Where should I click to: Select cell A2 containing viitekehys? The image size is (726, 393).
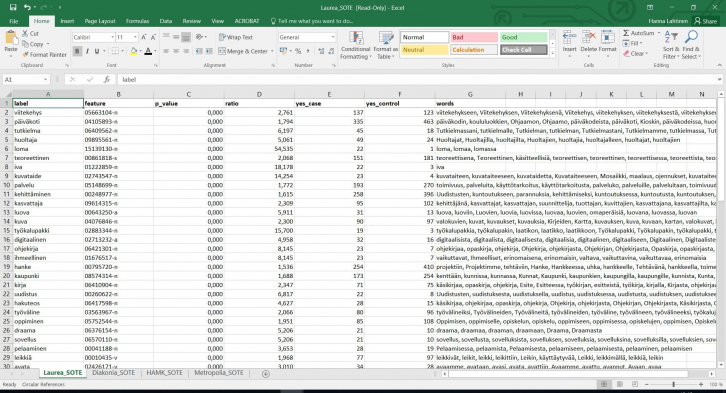coord(48,112)
